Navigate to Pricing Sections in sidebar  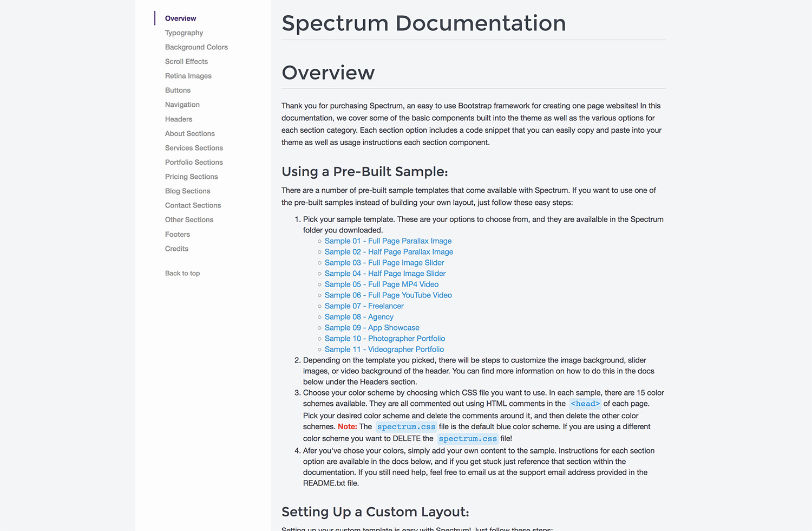coord(192,177)
